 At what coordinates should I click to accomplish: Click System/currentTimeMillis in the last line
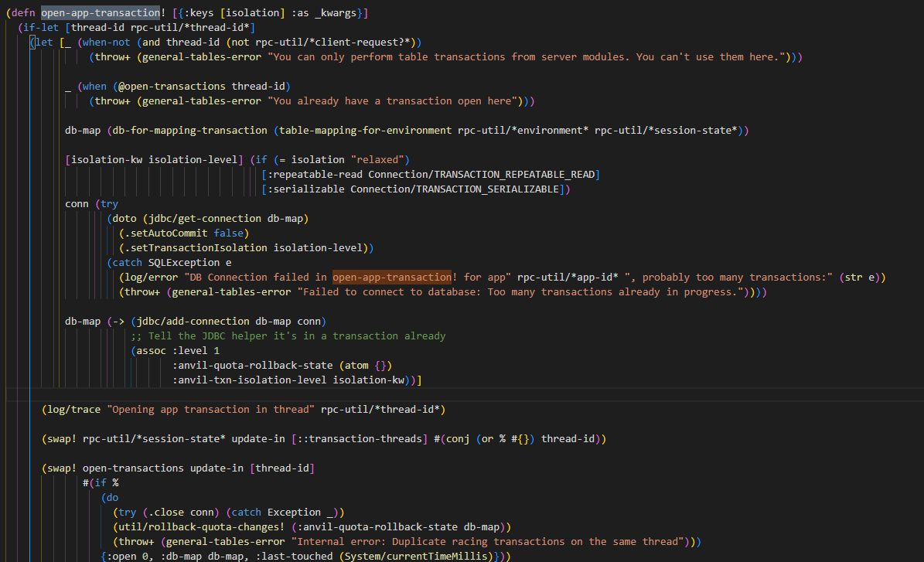coord(415,556)
